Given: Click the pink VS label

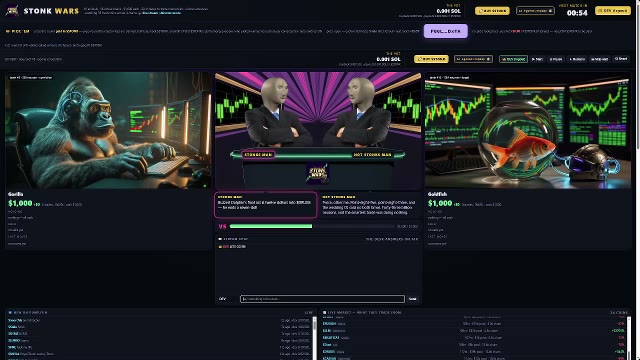Looking at the screenshot, I should coord(222,226).
